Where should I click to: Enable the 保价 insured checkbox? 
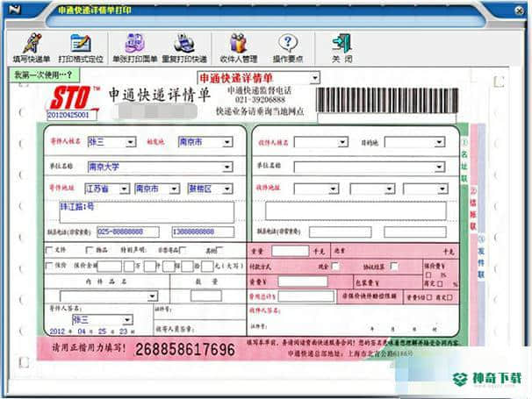[x=49, y=266]
